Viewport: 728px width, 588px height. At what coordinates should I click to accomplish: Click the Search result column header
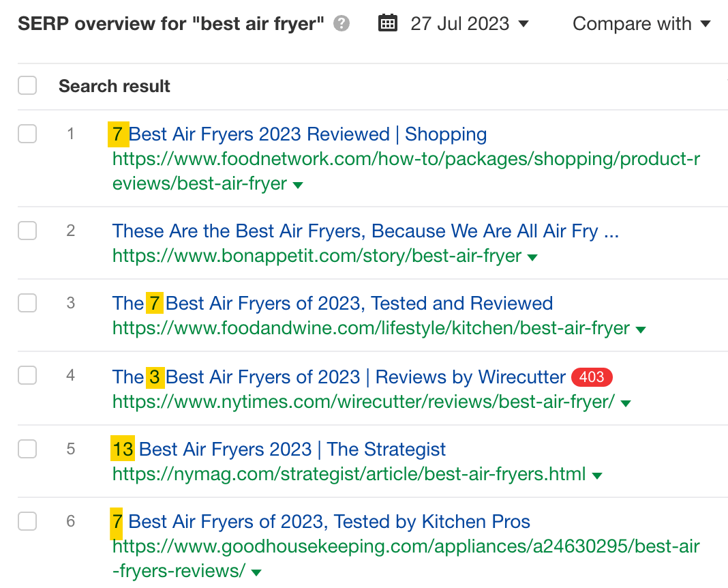114,86
